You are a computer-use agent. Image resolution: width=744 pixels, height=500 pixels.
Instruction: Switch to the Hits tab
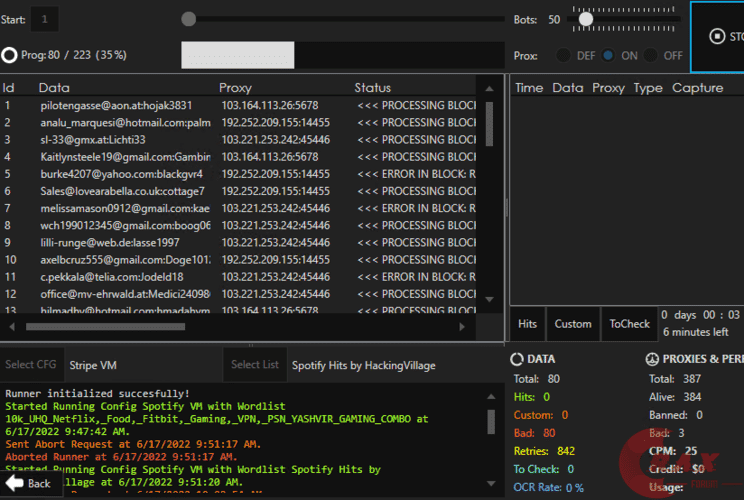pyautogui.click(x=527, y=323)
